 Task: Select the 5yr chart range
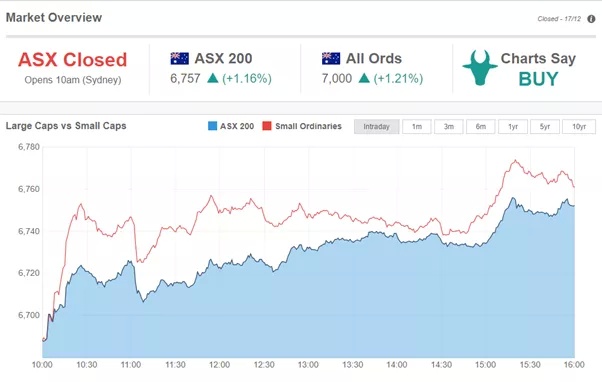click(x=545, y=127)
